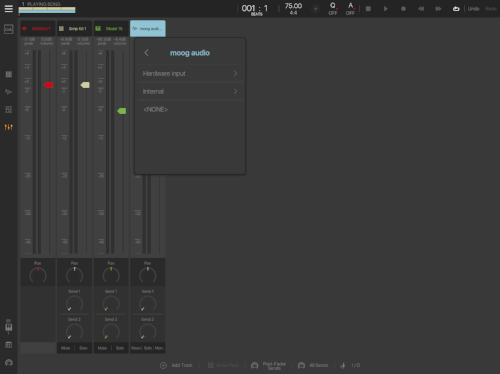Click the Main Out 0.0dB volume readout
Viewport: 500px width, 374px height.
point(47,41)
